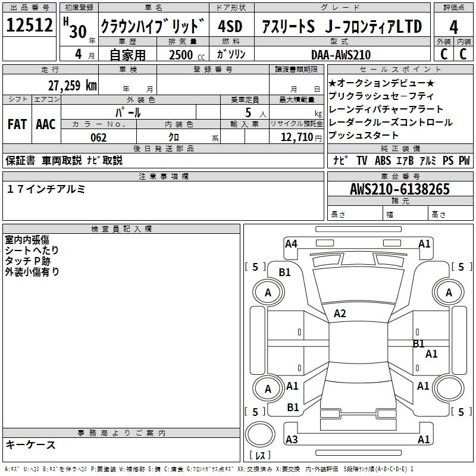Screen dimensions: 476x476
Task: Click the FAT shift type cell
Action: click(17, 124)
